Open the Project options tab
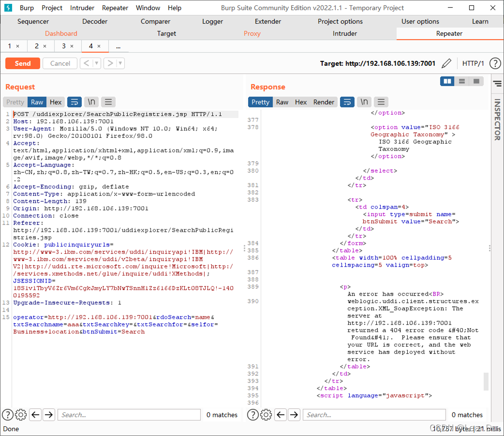This screenshot has width=504, height=436. pyautogui.click(x=340, y=22)
